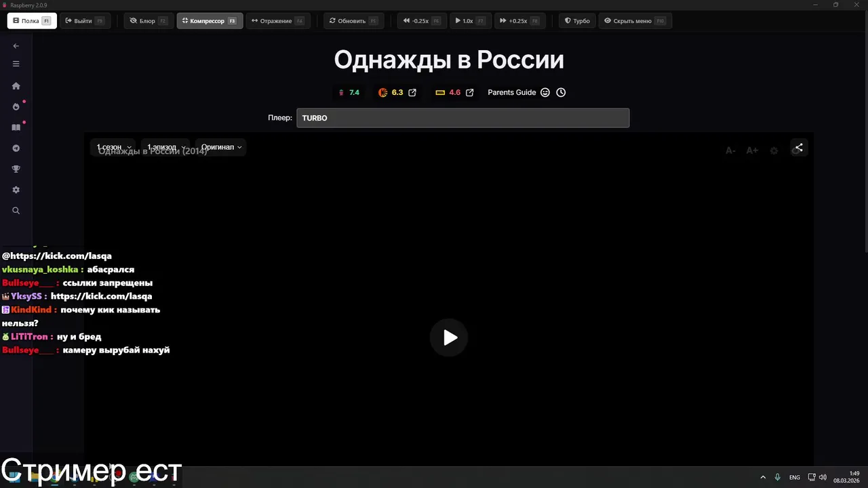Screen dimensions: 868x488
Task: Click the smiley face icon
Action: click(x=545, y=92)
